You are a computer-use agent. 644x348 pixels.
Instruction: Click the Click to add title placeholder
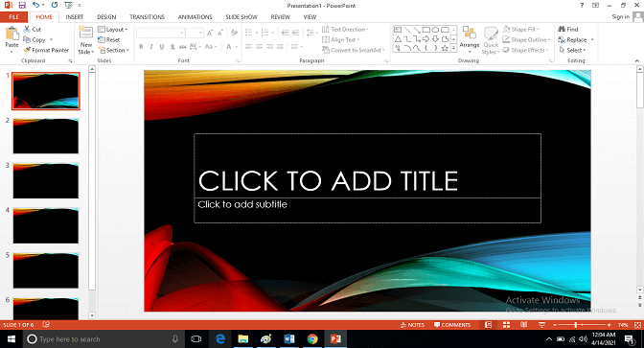(x=367, y=166)
